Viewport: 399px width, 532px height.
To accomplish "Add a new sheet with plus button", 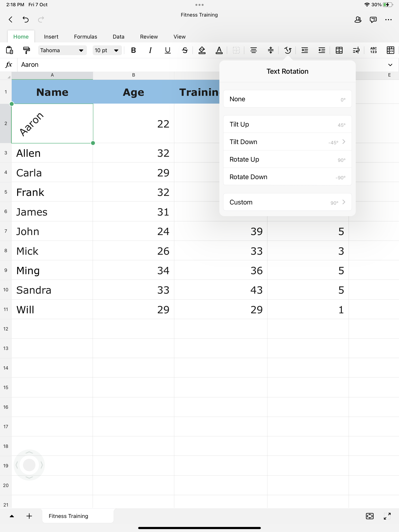I will 29,516.
